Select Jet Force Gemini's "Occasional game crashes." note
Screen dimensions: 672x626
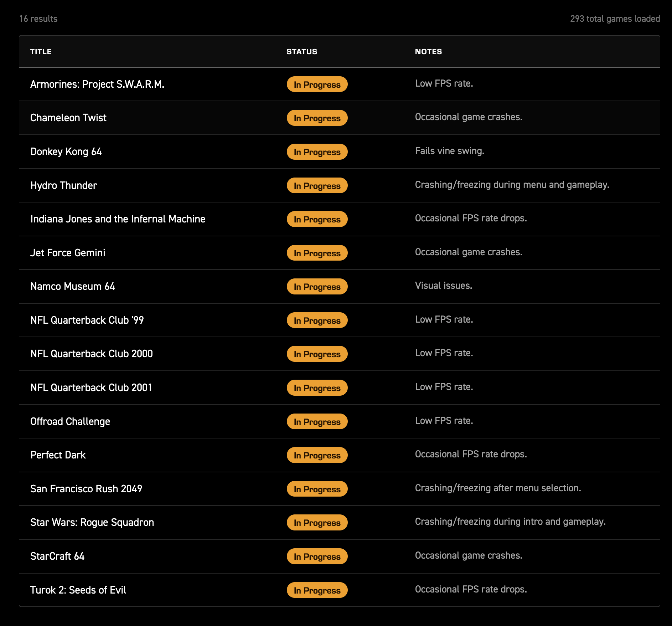pos(469,252)
